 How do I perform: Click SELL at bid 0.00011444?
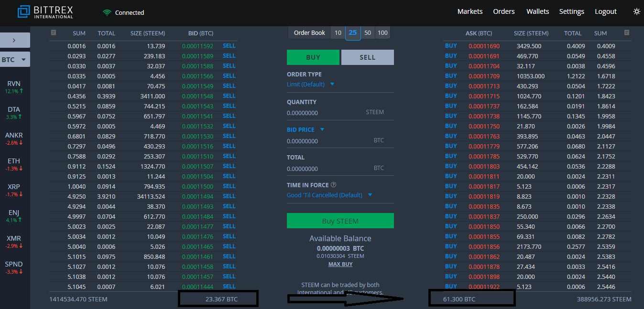point(229,287)
